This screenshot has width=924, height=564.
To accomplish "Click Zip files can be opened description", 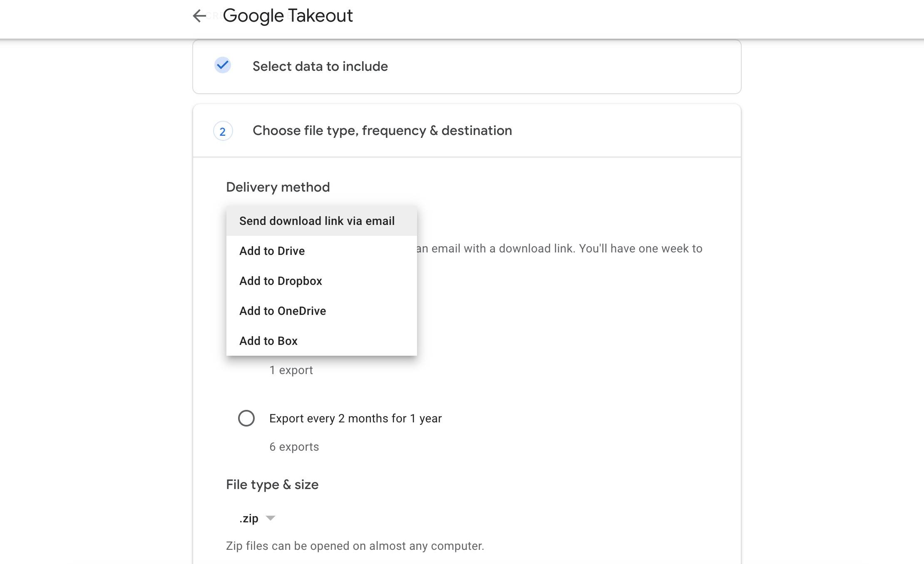I will (355, 546).
